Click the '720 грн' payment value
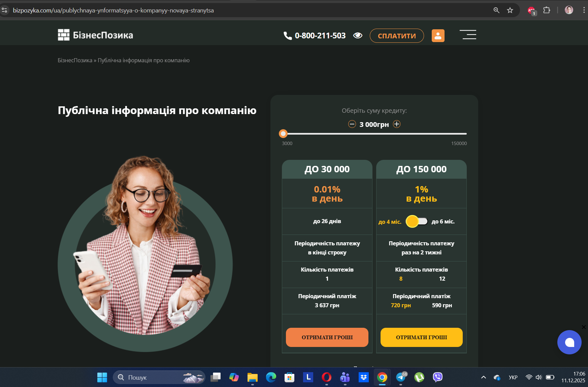The width and height of the screenshot is (588, 387). (x=401, y=305)
